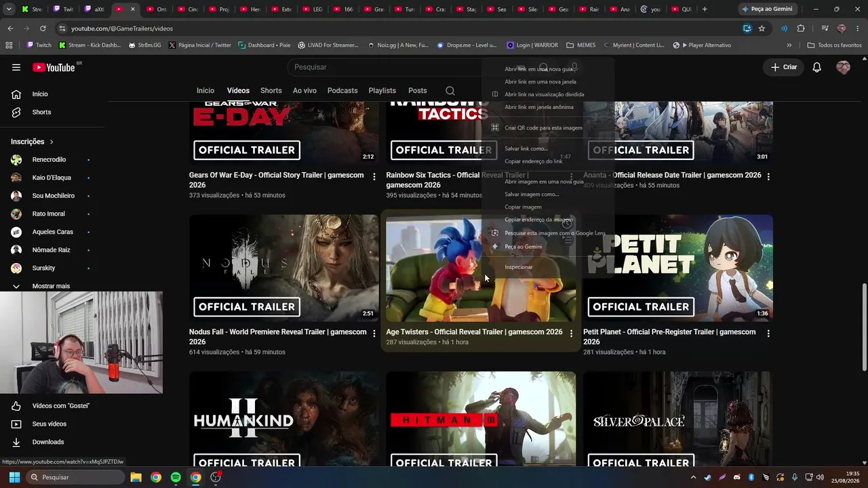Image resolution: width=868 pixels, height=488 pixels.
Task: Open the Windows Start menu
Action: point(14,477)
